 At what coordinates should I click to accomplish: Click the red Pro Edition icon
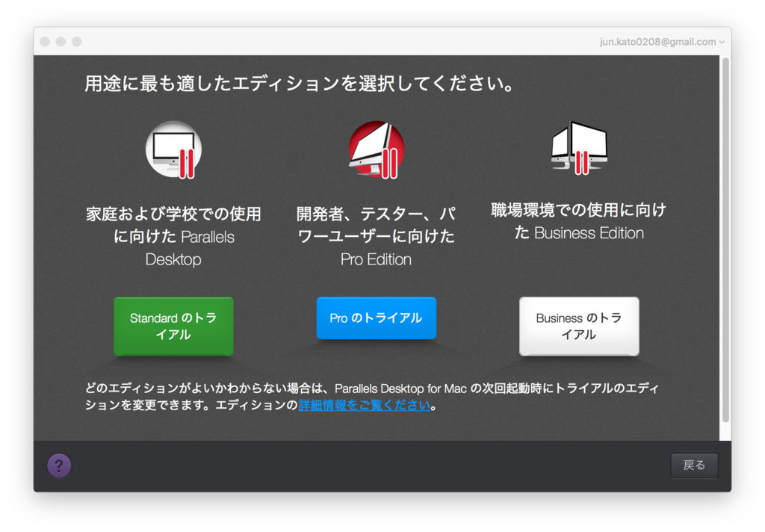click(377, 150)
